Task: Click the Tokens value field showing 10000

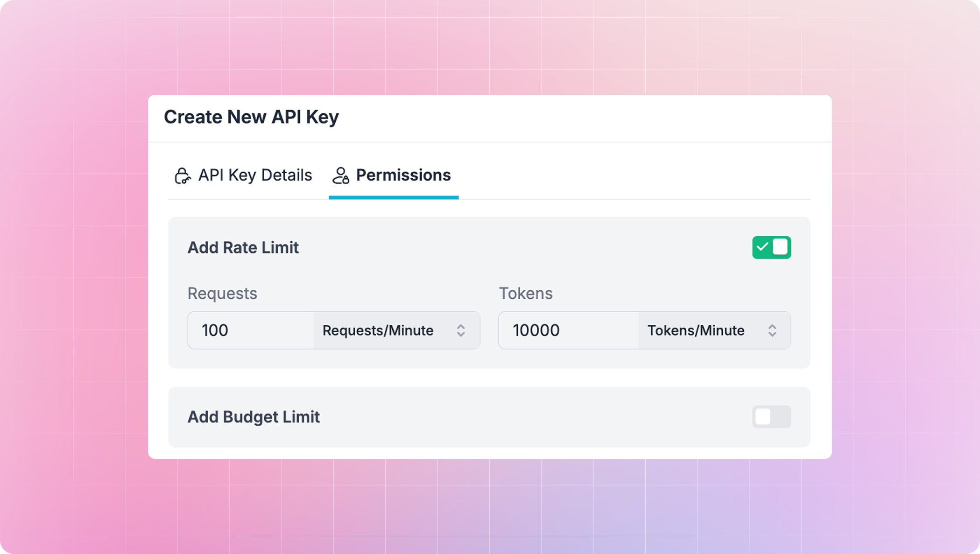Action: [x=568, y=330]
